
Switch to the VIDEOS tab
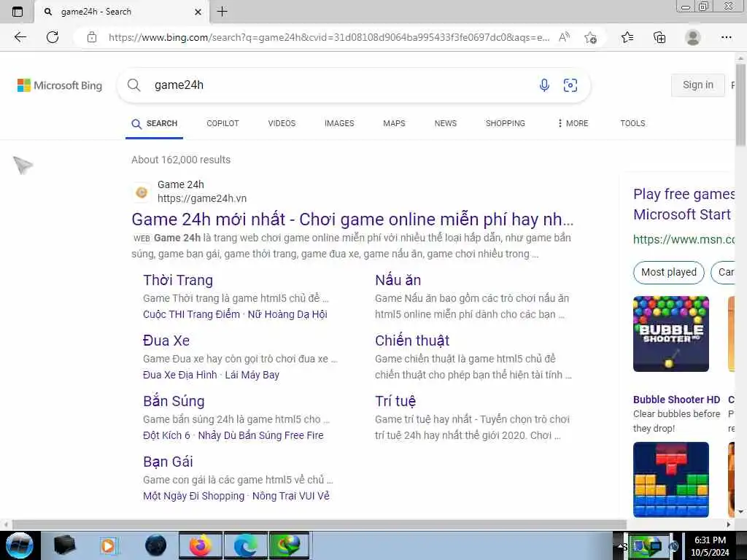coord(282,123)
